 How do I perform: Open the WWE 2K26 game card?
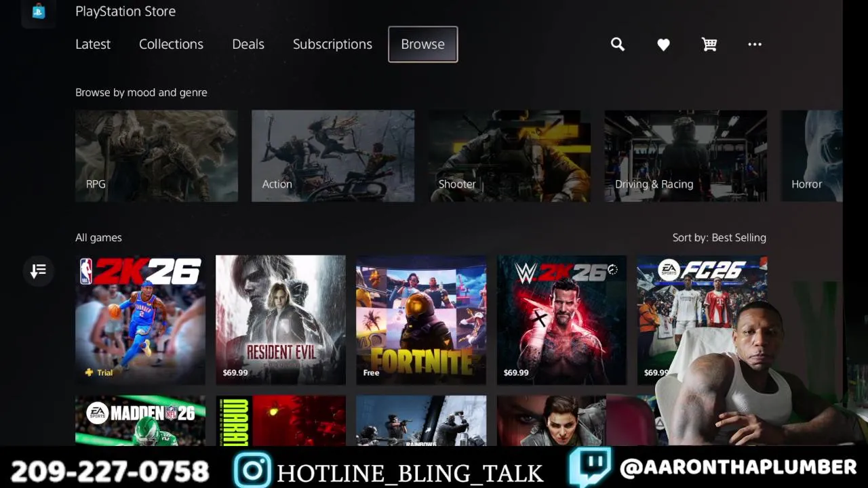coord(561,320)
